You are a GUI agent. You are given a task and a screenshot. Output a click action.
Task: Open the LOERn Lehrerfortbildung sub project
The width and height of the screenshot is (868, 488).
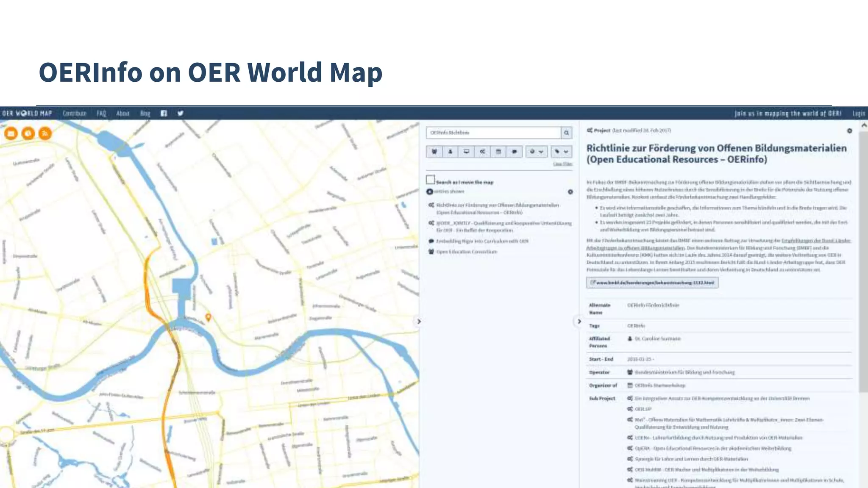point(718,438)
